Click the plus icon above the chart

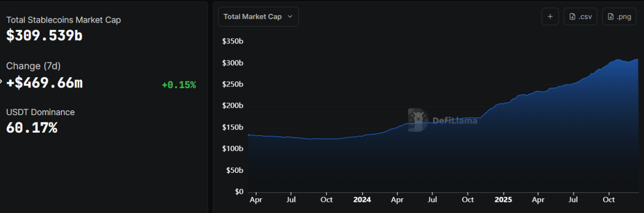pyautogui.click(x=550, y=17)
